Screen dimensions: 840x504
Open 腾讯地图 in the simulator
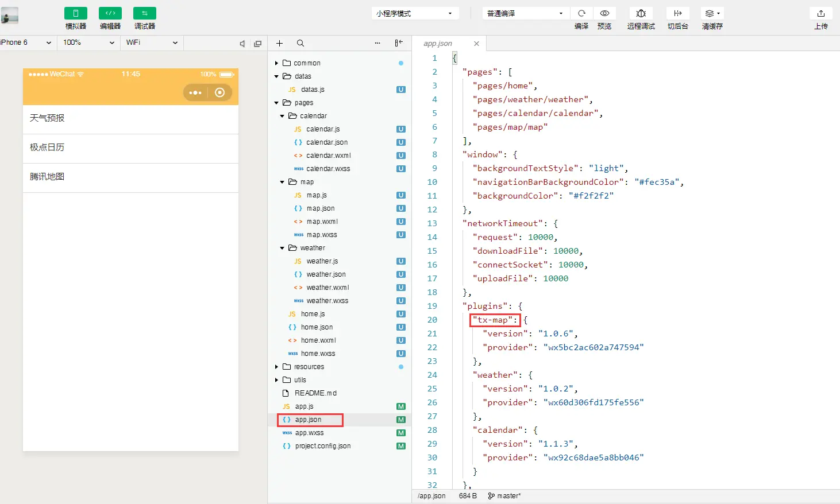point(130,177)
